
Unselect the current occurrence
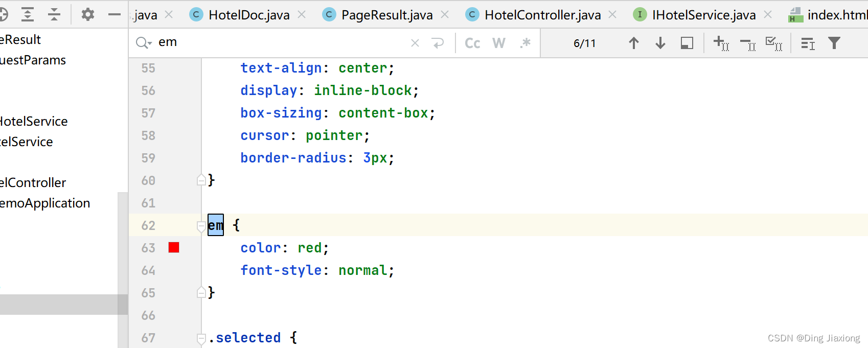748,44
